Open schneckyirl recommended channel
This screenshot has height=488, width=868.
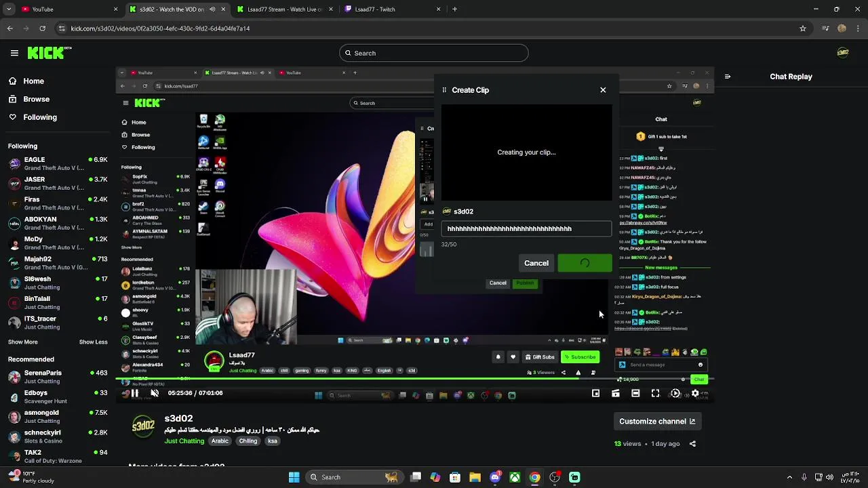(58, 436)
